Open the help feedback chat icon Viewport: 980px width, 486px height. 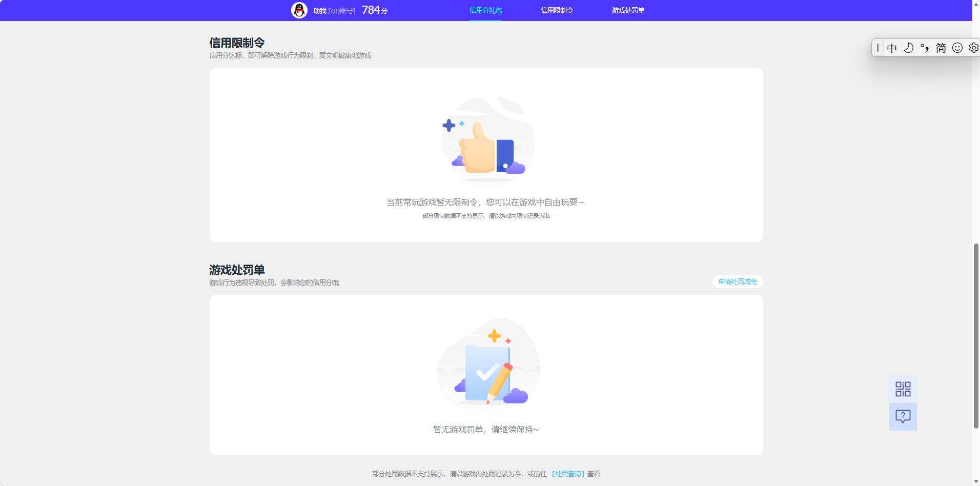(903, 417)
